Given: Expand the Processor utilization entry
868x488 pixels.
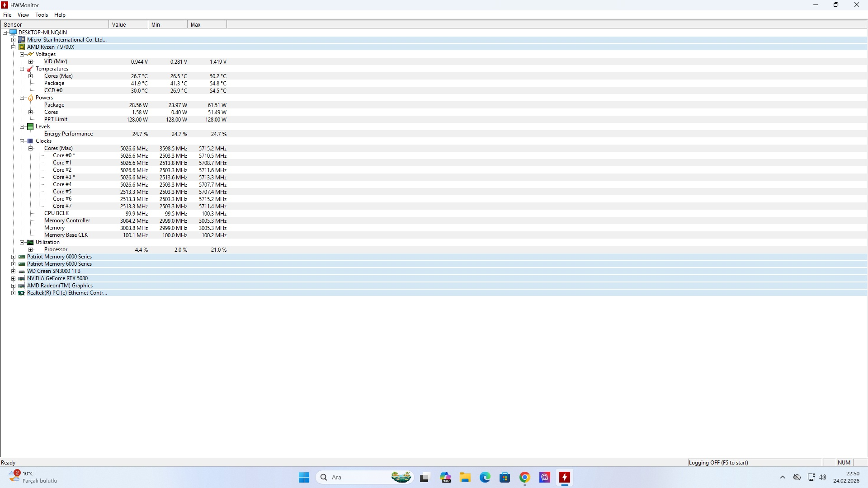Looking at the screenshot, I should pyautogui.click(x=31, y=249).
